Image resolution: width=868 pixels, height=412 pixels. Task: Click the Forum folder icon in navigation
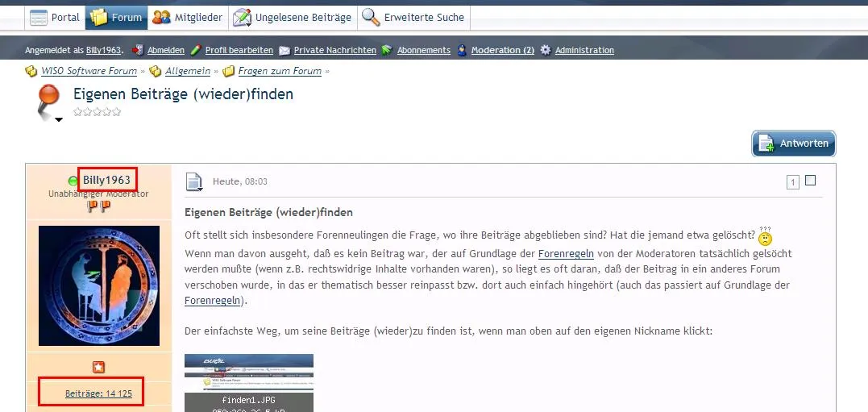pos(99,17)
